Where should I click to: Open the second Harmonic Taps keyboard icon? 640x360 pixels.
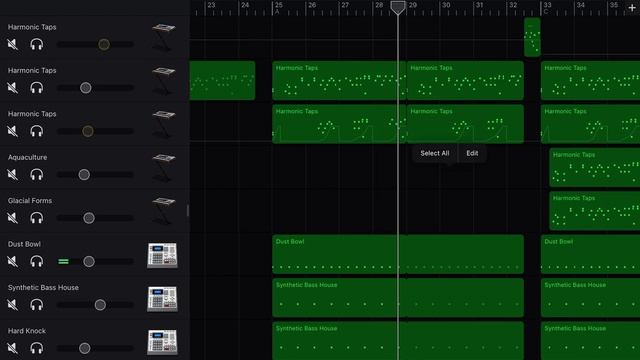pyautogui.click(x=163, y=81)
